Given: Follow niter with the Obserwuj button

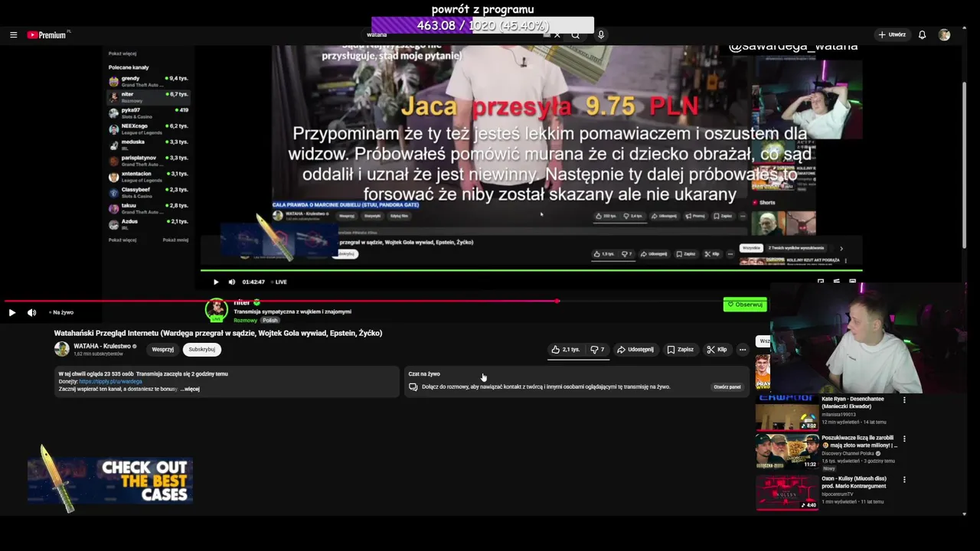Looking at the screenshot, I should point(745,305).
